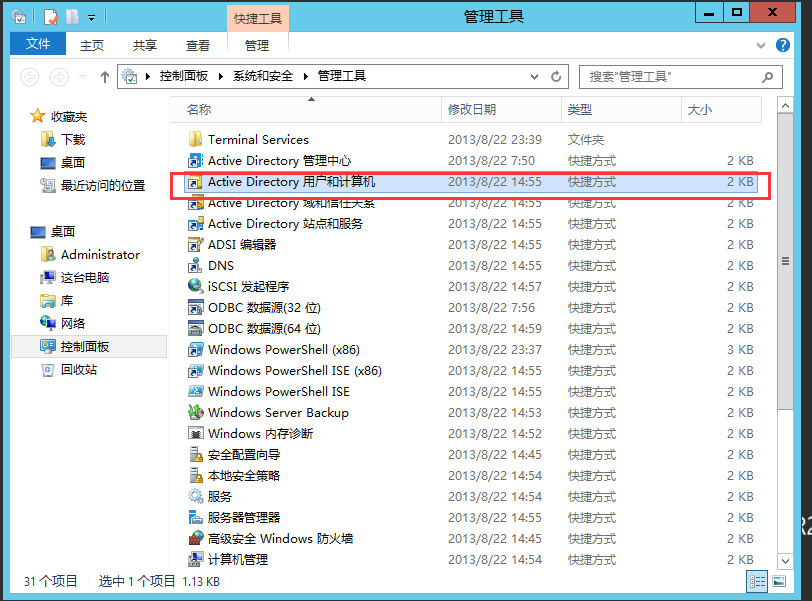Select 网络 in the navigation pane
The width and height of the screenshot is (812, 601).
(62, 324)
